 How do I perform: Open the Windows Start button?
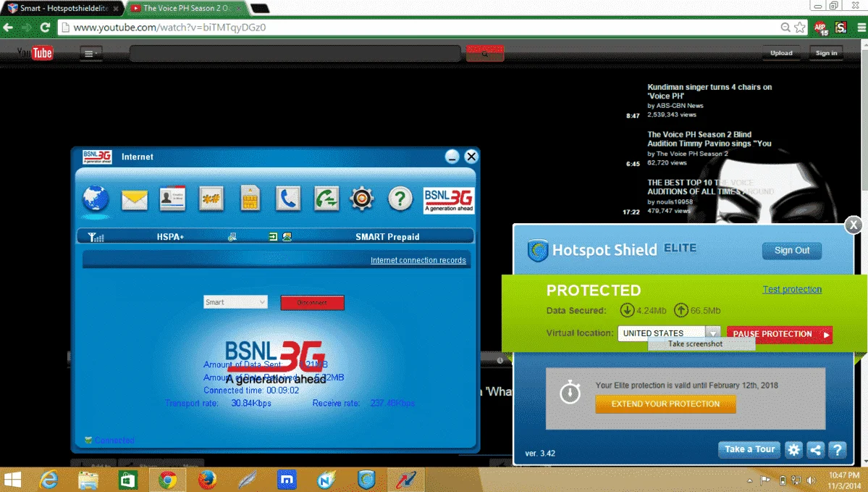[13, 480]
